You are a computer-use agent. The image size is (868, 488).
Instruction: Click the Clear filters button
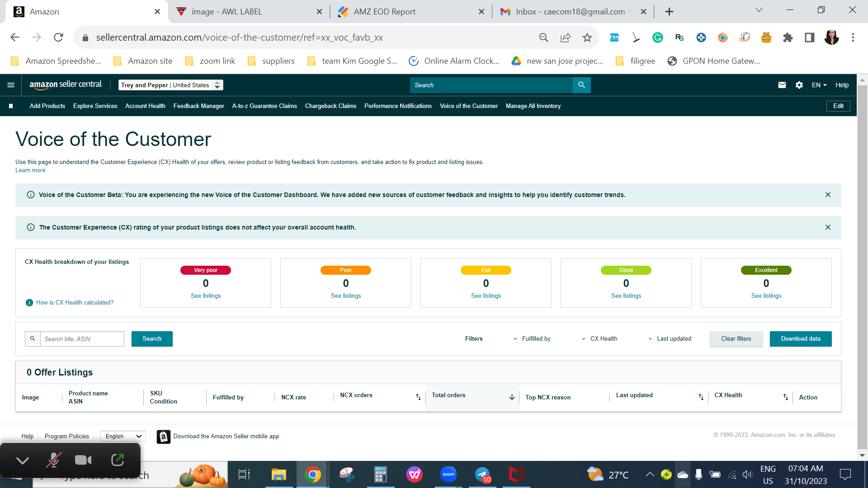736,339
